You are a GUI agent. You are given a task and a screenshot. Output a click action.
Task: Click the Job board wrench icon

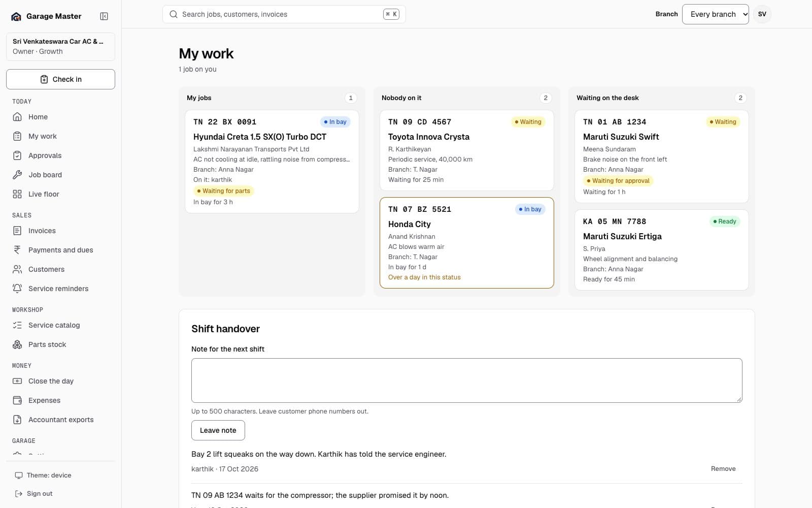coord(17,175)
